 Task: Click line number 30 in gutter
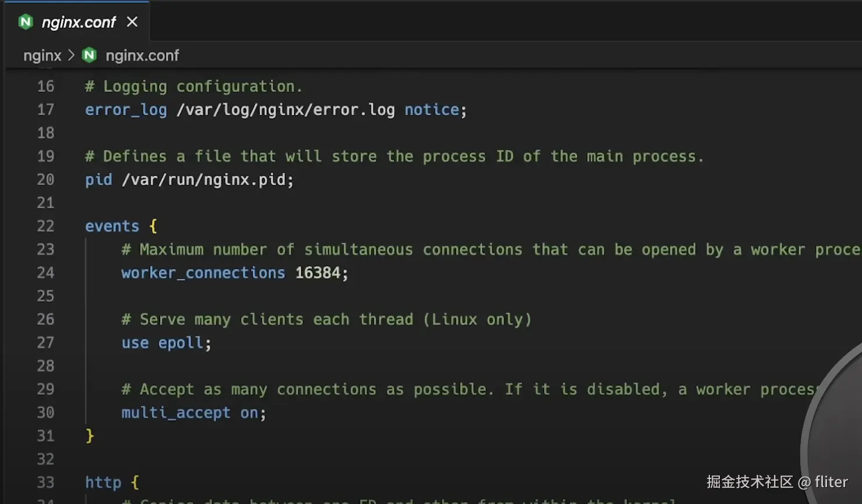(45, 413)
